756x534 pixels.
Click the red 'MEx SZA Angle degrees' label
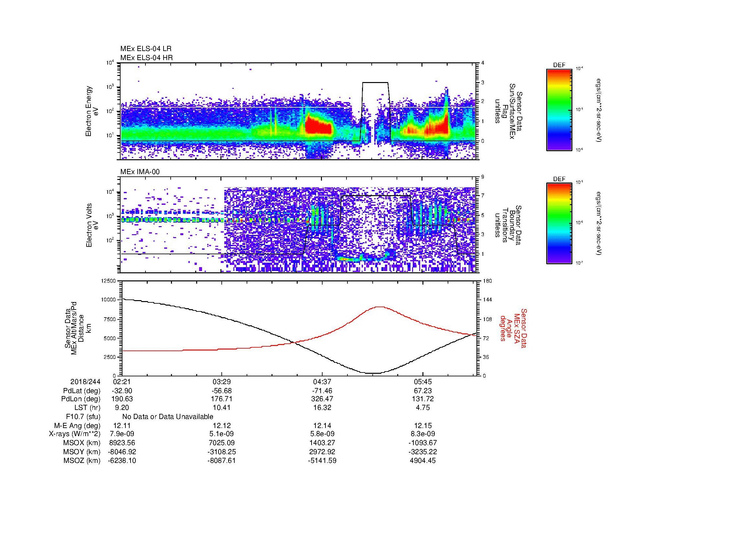click(513, 328)
